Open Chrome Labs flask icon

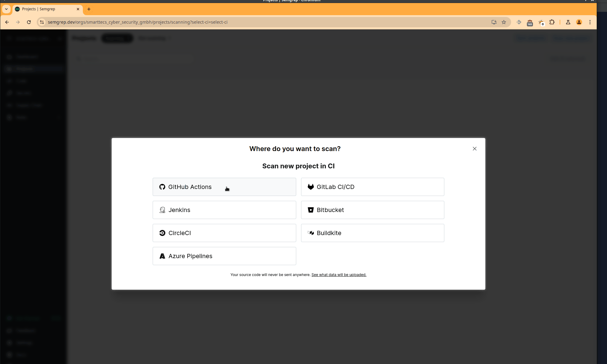(568, 22)
